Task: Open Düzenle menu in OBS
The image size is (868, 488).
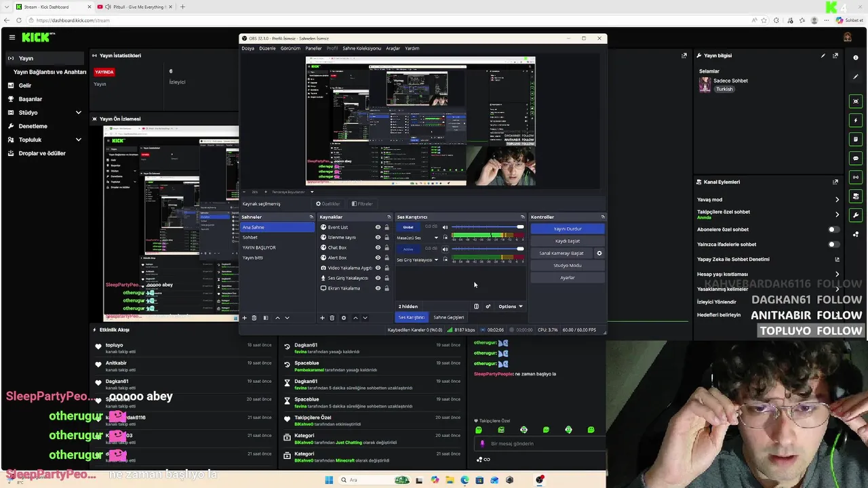Action: tap(267, 48)
